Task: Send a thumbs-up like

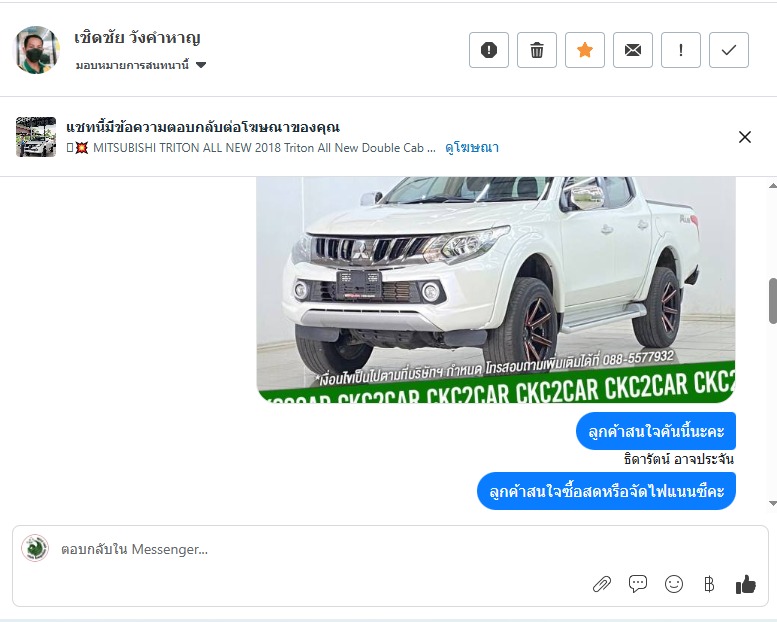Action: click(745, 584)
